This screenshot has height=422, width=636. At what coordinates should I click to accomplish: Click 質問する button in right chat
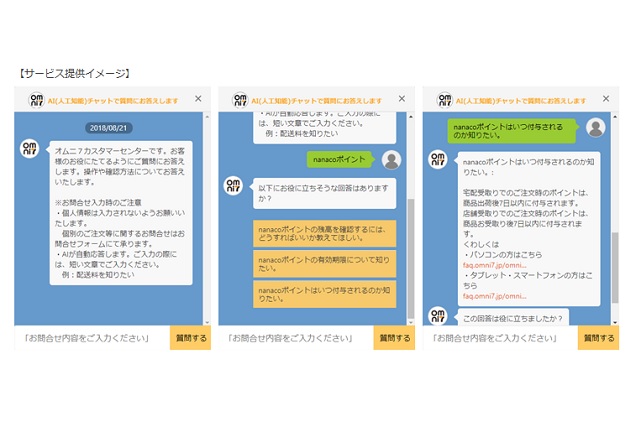click(x=598, y=338)
